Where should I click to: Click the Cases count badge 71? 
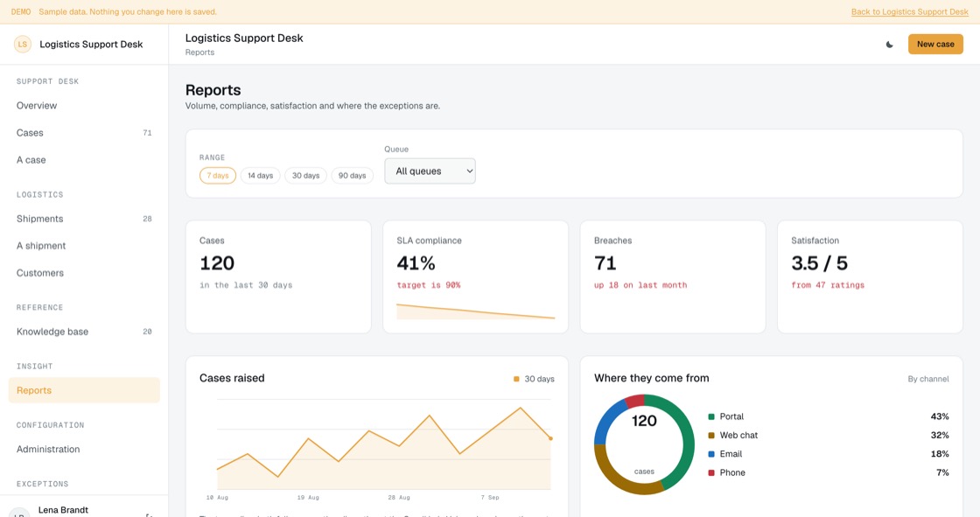(147, 133)
